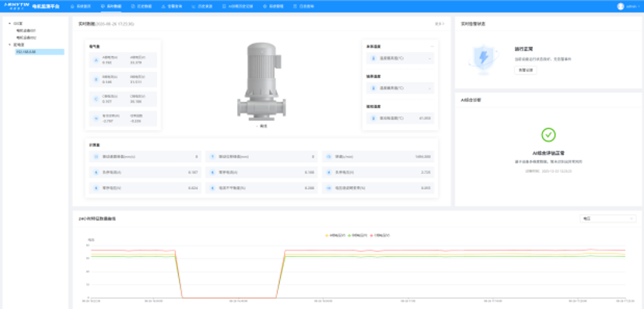
Task: Click the user avatar in the header
Action: click(620, 6)
